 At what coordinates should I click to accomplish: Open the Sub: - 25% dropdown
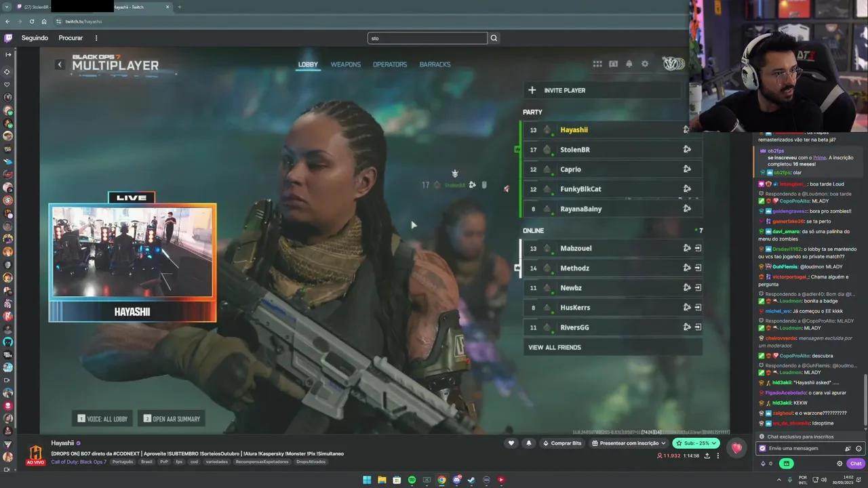pos(696,443)
